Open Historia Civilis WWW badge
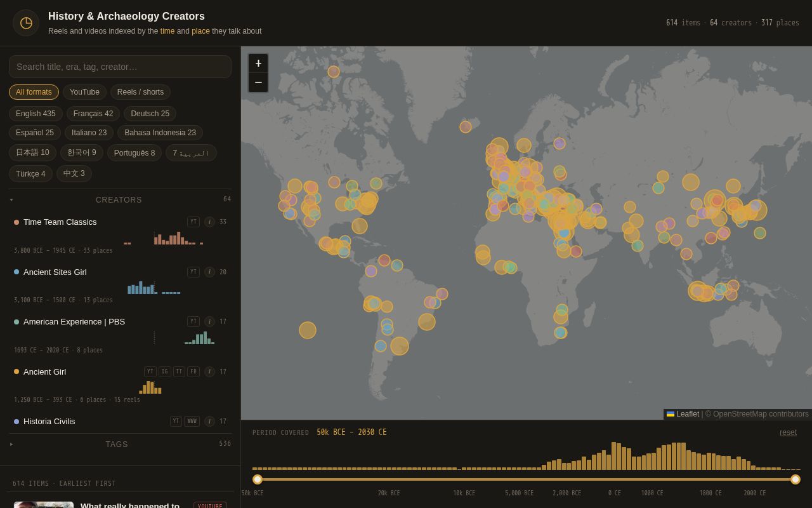Screen dimensions: 812x508 tap(192, 422)
